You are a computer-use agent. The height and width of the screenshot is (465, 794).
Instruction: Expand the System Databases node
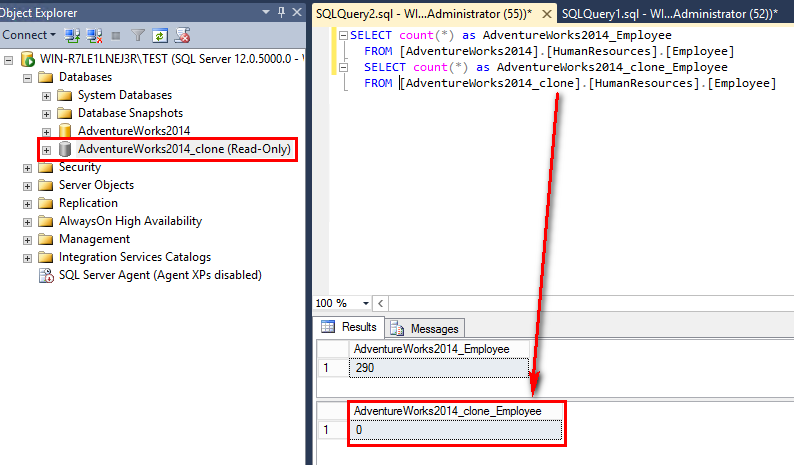tap(46, 96)
